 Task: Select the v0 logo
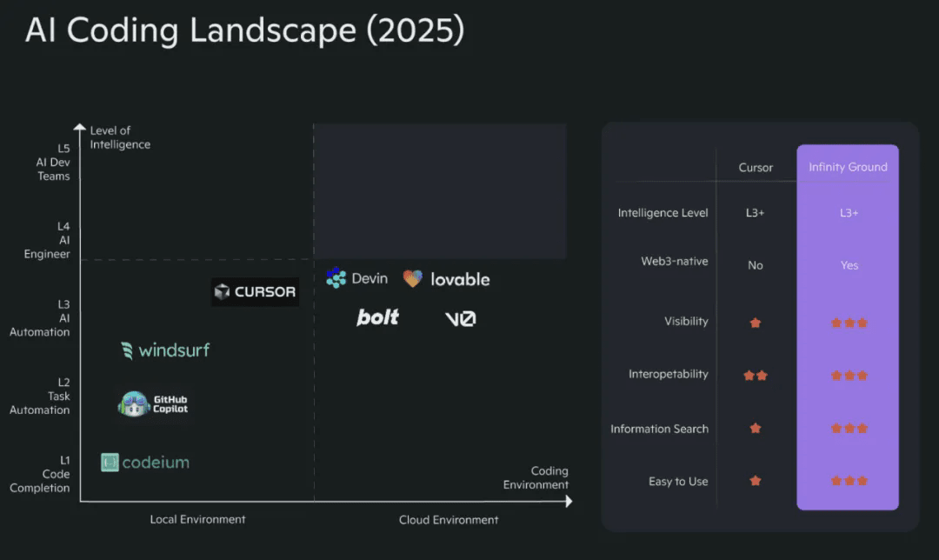click(x=461, y=318)
